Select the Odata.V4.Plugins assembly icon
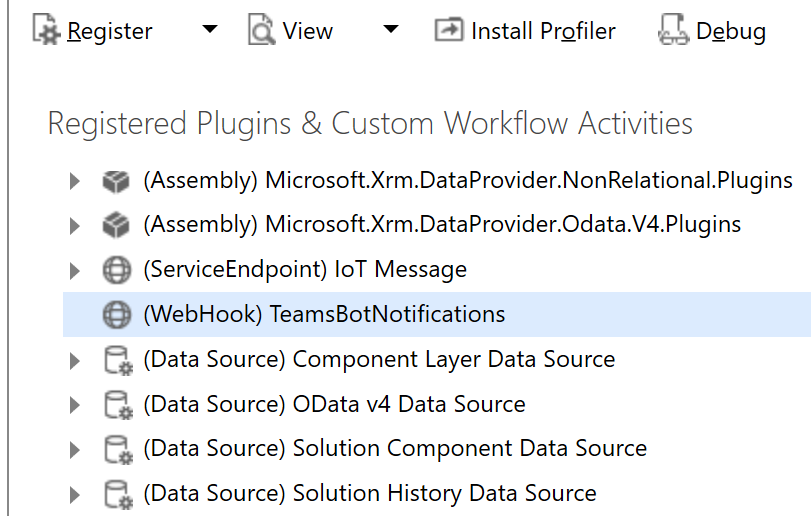This screenshot has width=811, height=516. click(x=117, y=226)
